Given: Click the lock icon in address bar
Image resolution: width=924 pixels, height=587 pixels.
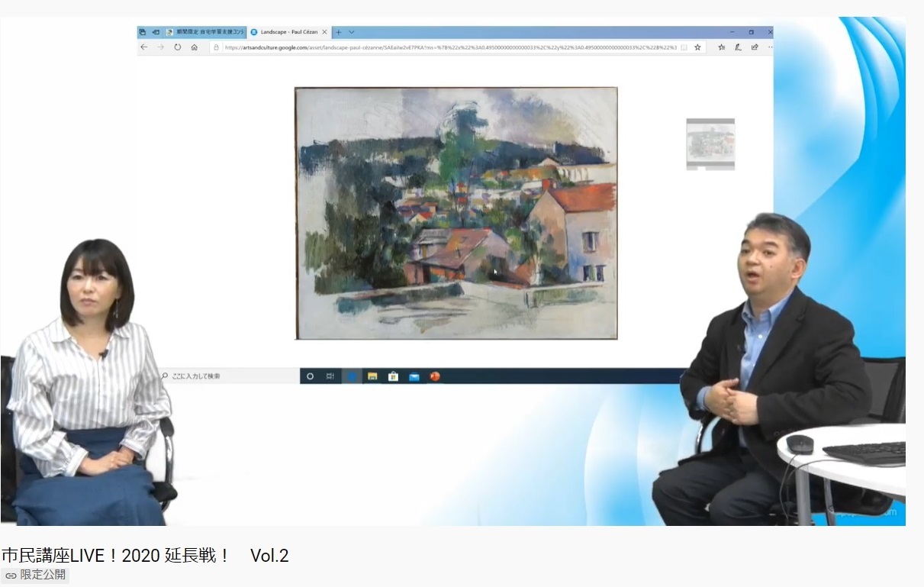Looking at the screenshot, I should [217, 47].
